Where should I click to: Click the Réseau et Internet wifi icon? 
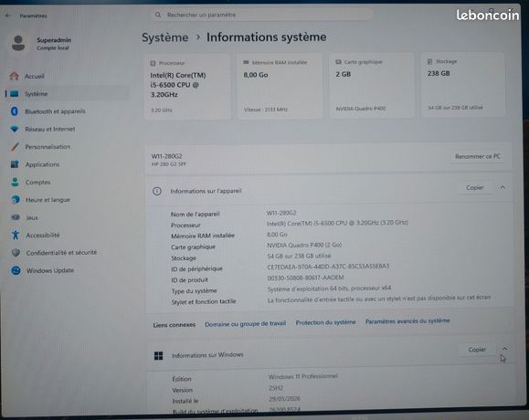(x=15, y=129)
